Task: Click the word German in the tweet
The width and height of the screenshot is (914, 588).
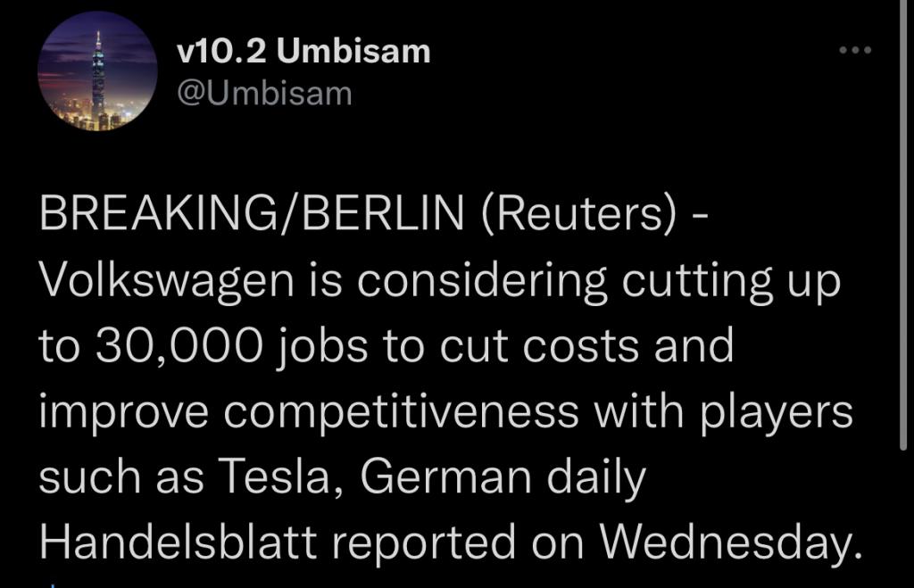Action: click(x=446, y=476)
